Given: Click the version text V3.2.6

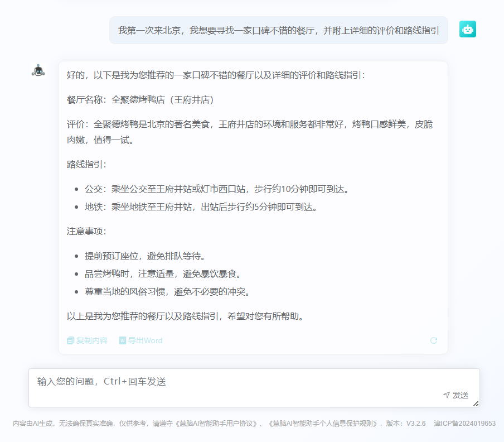Looking at the screenshot, I should [416, 424].
